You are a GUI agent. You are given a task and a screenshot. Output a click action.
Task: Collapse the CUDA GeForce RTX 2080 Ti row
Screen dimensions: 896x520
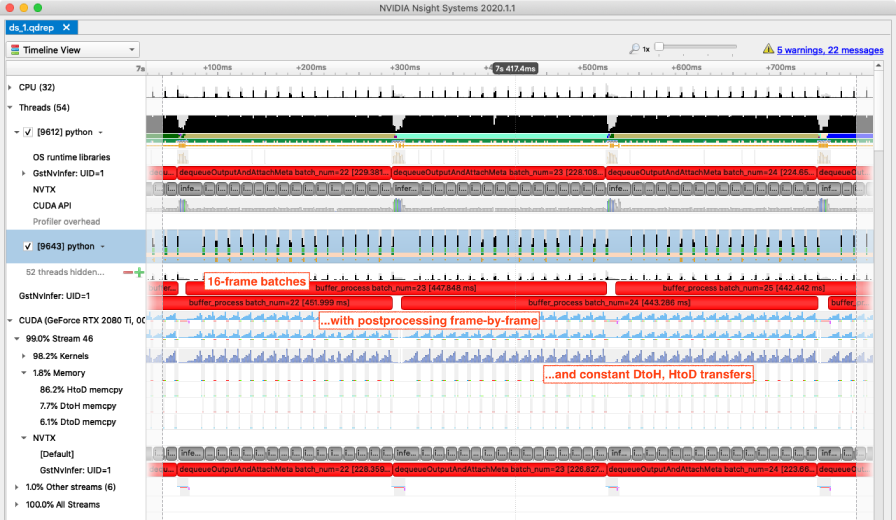10,321
